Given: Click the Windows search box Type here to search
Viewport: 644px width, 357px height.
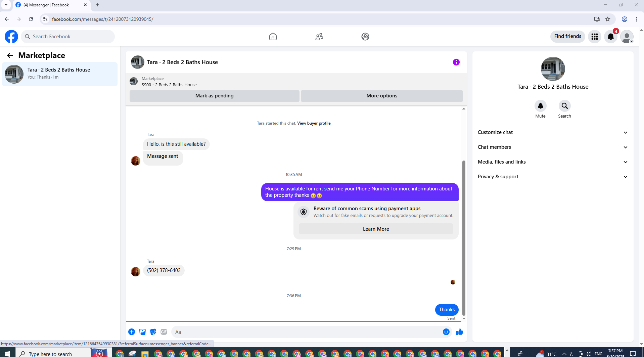Looking at the screenshot, I should (x=53, y=354).
